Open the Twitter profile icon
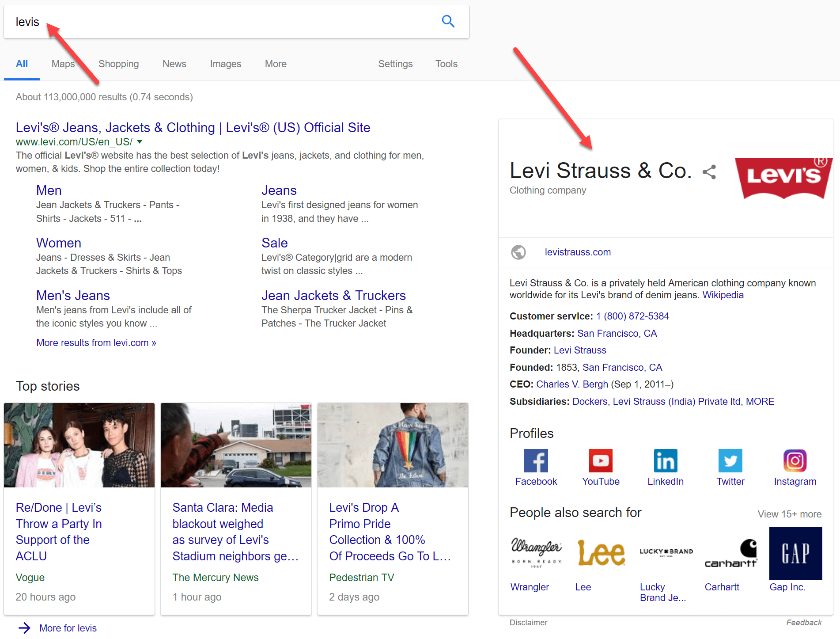The width and height of the screenshot is (840, 639). point(730,461)
